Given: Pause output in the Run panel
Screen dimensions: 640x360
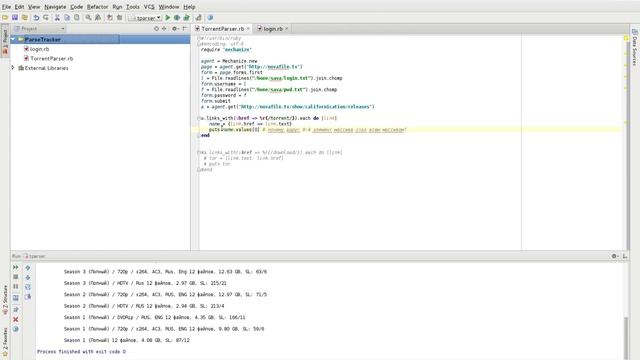Looking at the screenshot, I should tap(16, 287).
